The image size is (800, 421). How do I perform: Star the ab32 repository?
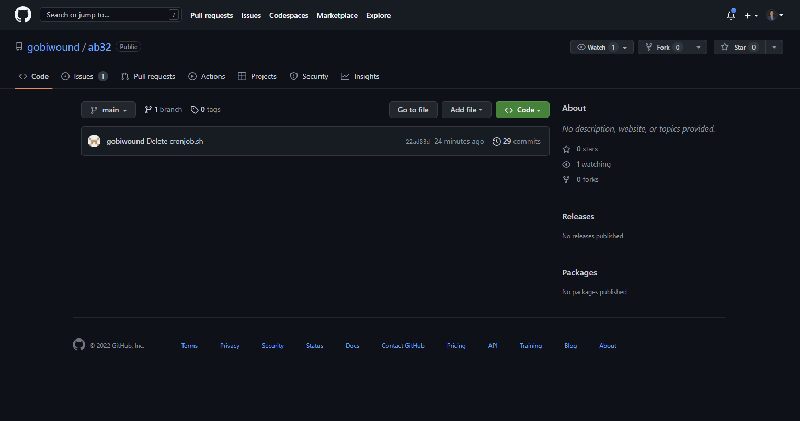tap(739, 47)
